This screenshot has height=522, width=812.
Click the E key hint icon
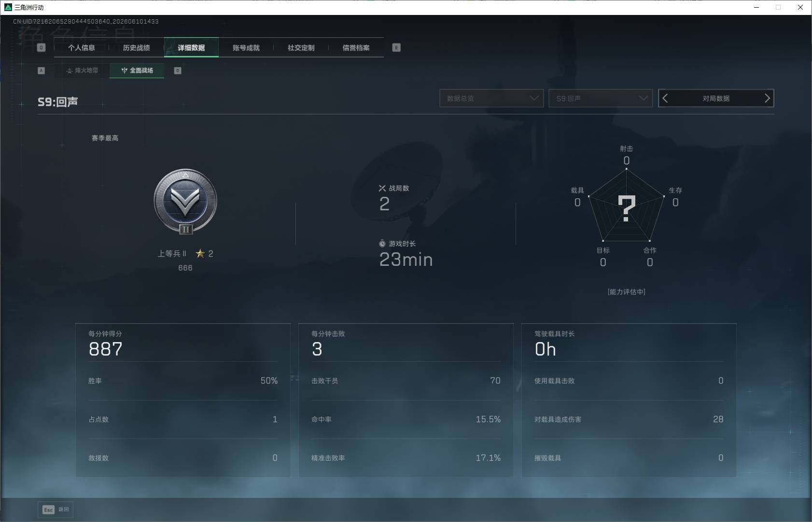point(396,48)
